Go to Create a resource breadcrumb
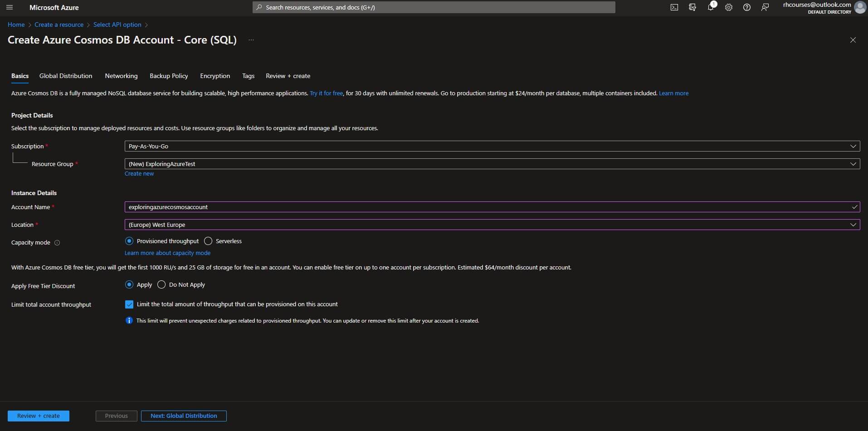 (x=59, y=24)
